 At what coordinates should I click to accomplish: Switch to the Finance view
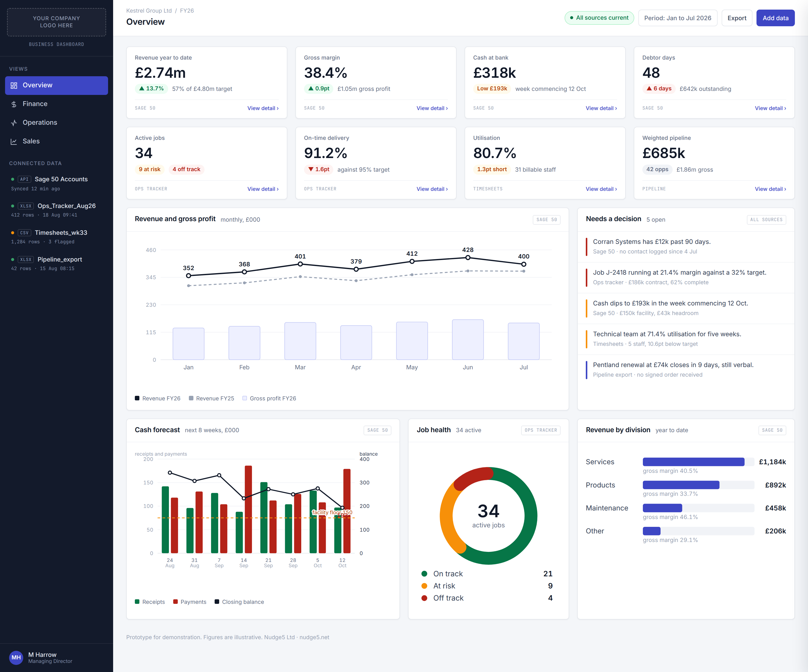[x=57, y=104]
